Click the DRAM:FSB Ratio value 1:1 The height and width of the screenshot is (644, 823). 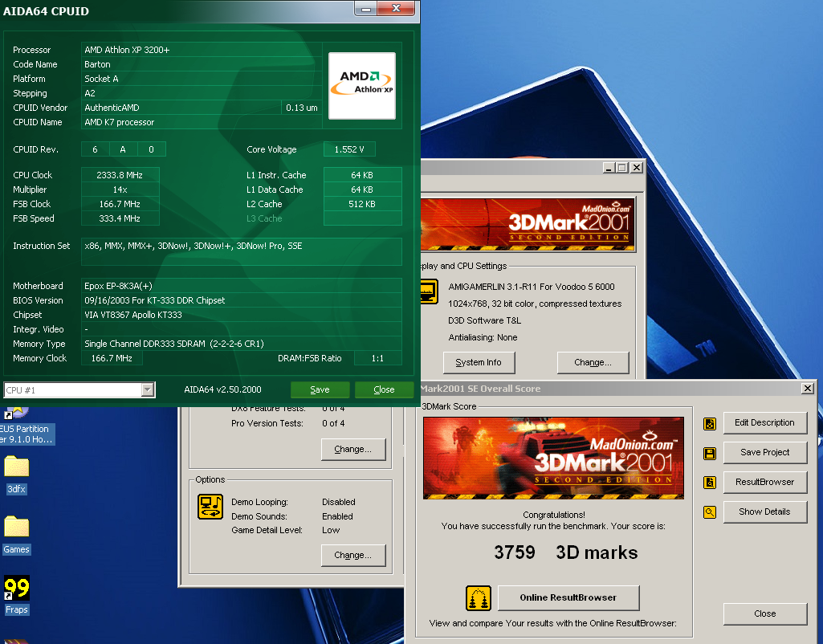pyautogui.click(x=377, y=358)
